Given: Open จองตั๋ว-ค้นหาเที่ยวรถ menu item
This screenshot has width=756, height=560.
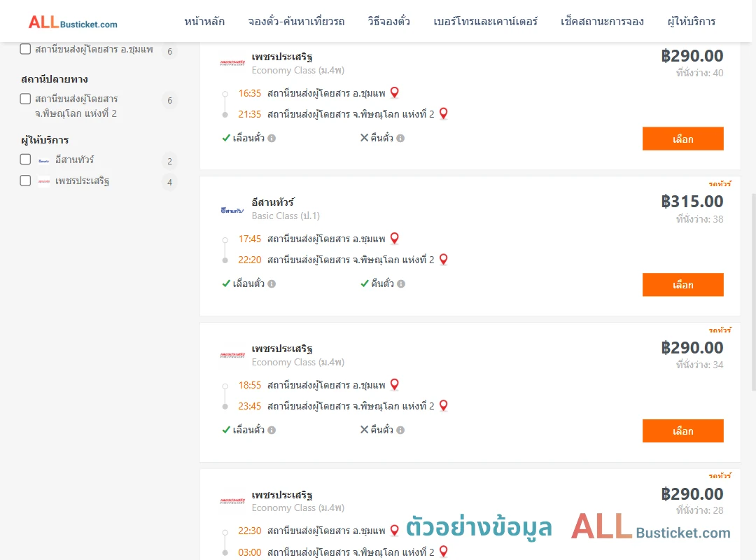Looking at the screenshot, I should [296, 21].
